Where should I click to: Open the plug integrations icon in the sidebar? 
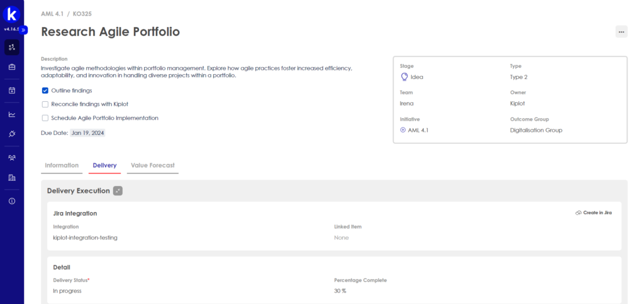coord(12,134)
